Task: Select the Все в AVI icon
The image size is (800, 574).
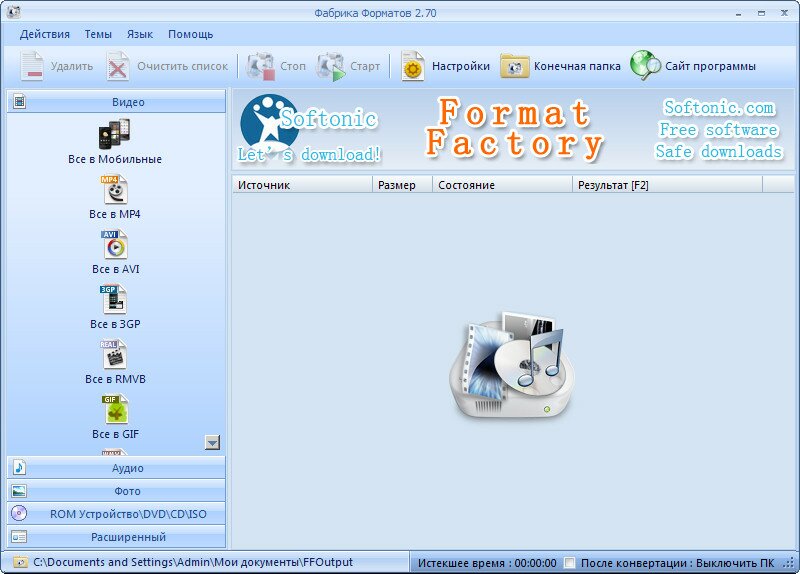Action: 114,245
